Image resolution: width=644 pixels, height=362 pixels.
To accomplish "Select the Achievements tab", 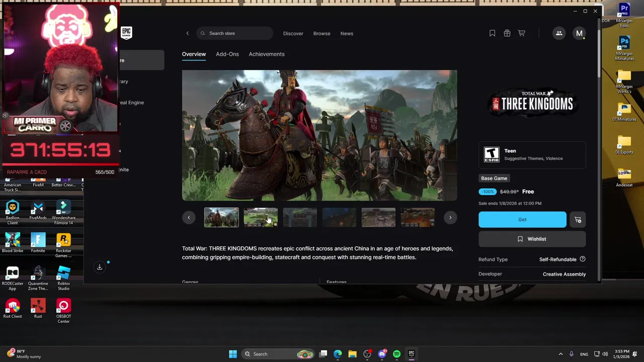I will (x=266, y=54).
